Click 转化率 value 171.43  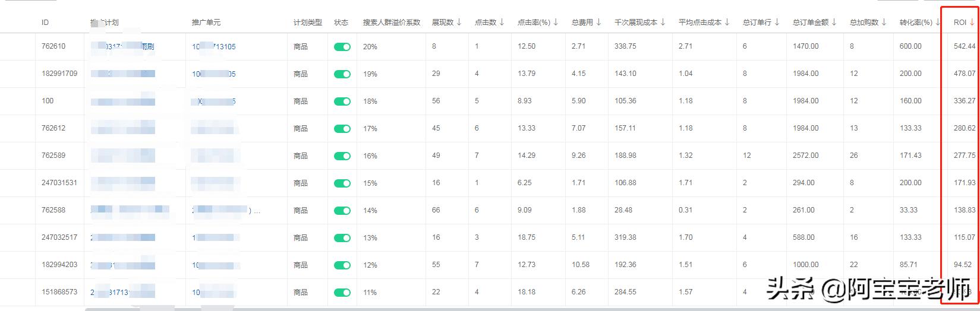pyautogui.click(x=910, y=155)
